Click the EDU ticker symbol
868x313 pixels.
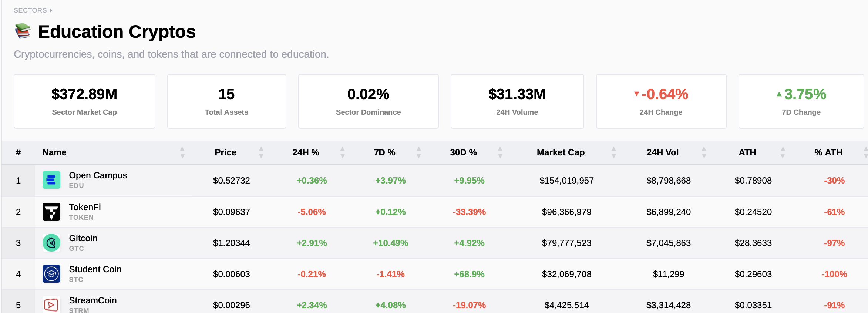[x=76, y=186]
